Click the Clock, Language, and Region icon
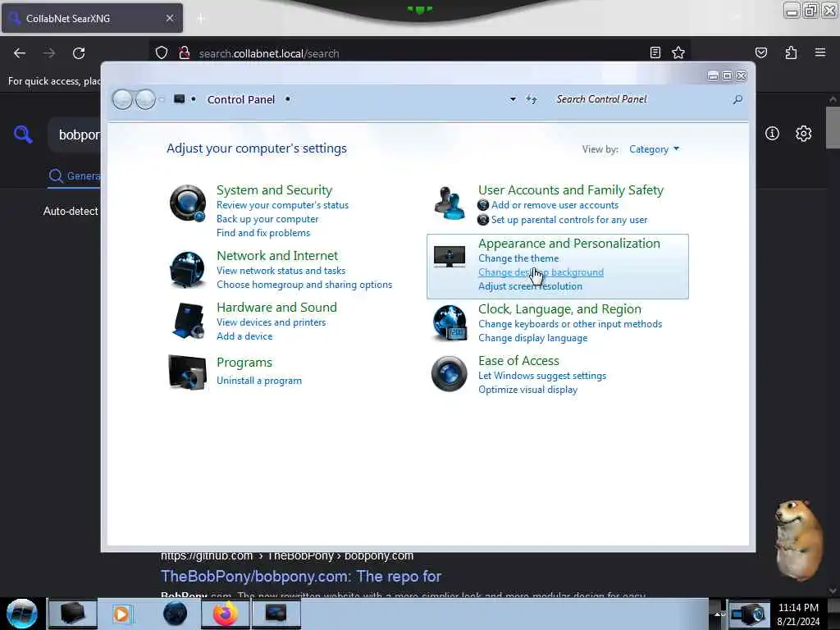Viewport: 840px width, 630px height. coord(449,322)
